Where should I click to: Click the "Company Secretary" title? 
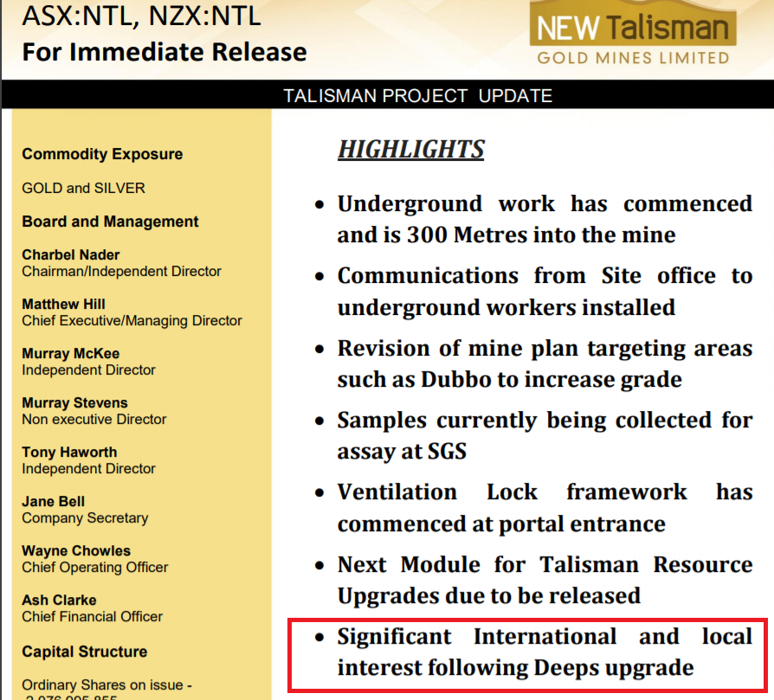85,518
